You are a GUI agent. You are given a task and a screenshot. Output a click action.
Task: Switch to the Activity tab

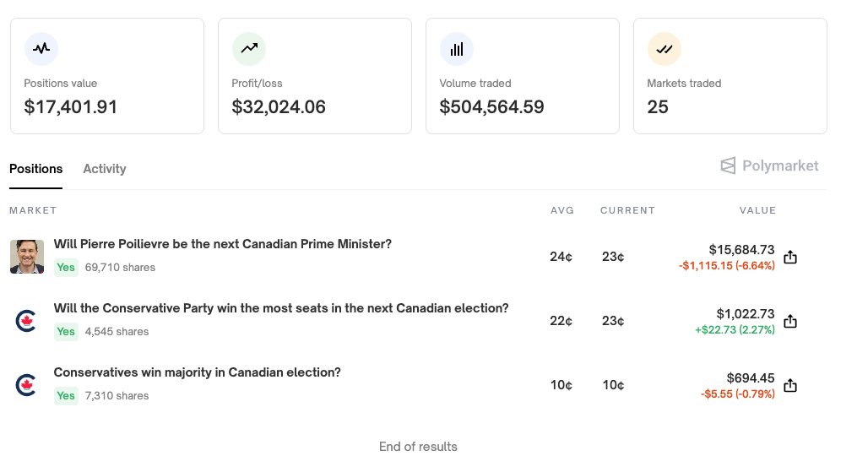[105, 169]
